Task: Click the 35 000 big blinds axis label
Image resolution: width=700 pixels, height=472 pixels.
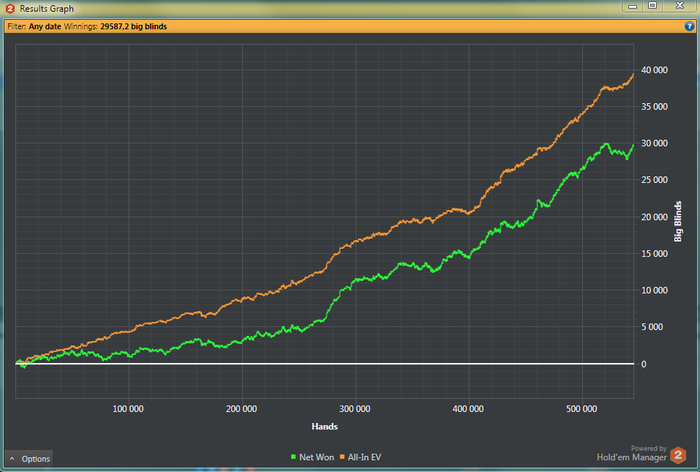Action: click(x=654, y=106)
